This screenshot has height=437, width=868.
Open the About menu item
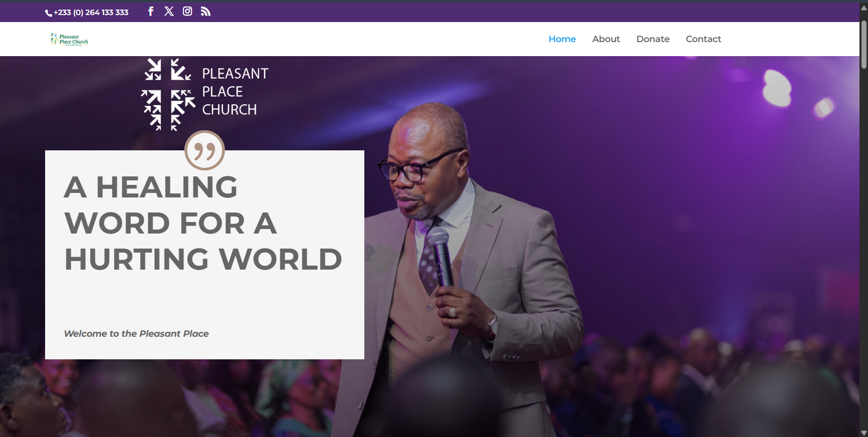tap(606, 39)
